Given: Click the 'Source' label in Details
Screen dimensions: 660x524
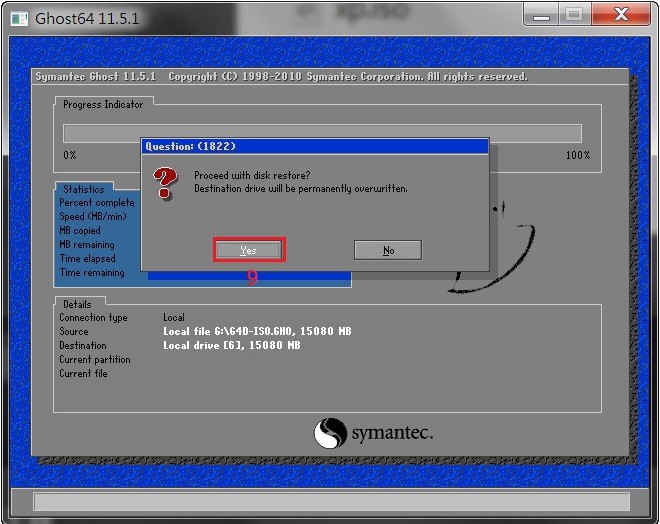Looking at the screenshot, I should point(74,331).
